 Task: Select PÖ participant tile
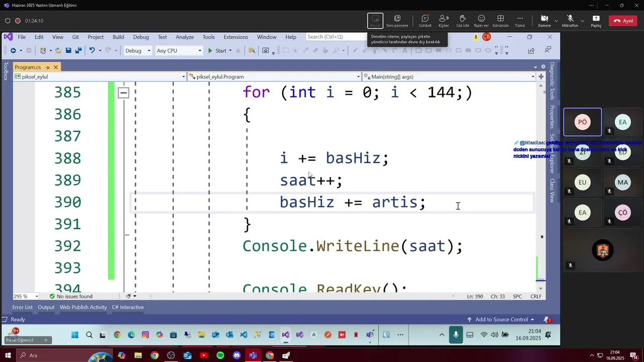coord(582,122)
